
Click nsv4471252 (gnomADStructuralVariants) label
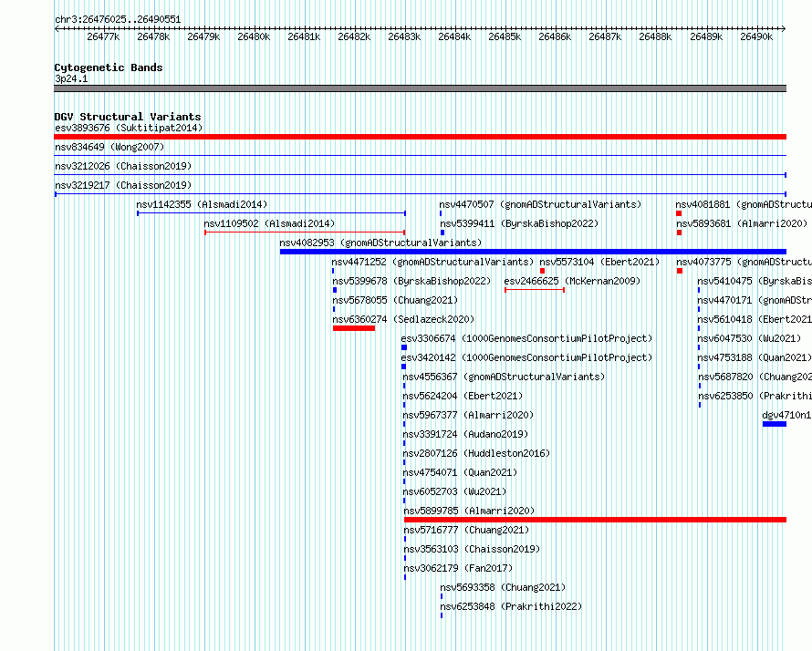click(x=432, y=262)
